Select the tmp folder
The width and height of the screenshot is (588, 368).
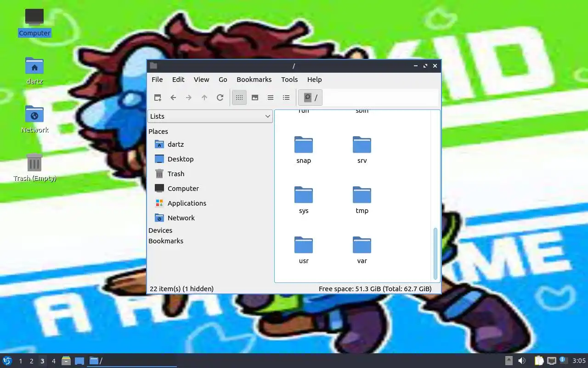(x=362, y=201)
